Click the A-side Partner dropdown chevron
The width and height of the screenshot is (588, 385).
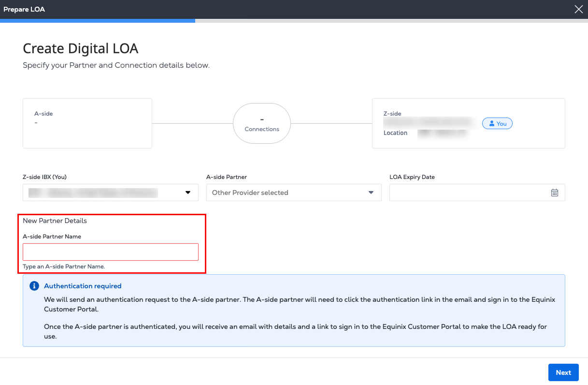(x=371, y=192)
